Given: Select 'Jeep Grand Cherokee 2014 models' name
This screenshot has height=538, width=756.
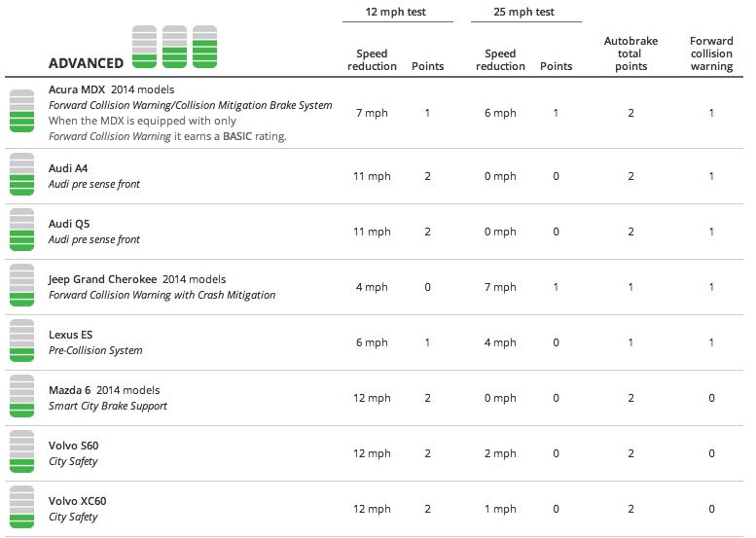Looking at the screenshot, I should click(x=137, y=279).
